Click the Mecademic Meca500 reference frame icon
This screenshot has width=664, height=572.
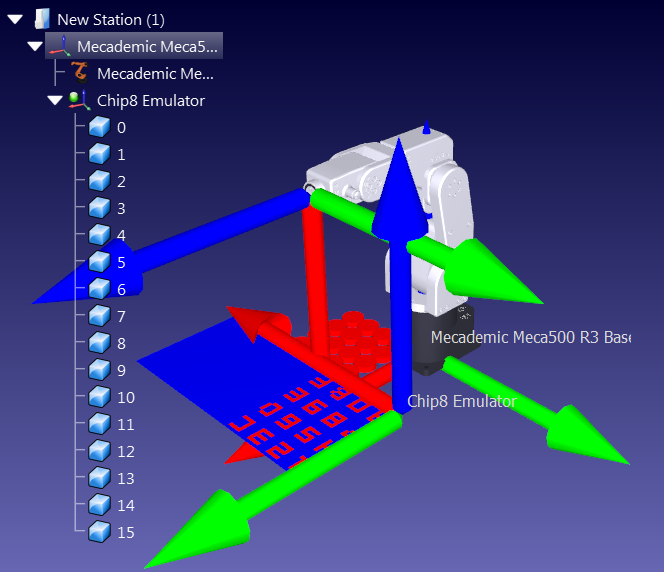tap(61, 46)
